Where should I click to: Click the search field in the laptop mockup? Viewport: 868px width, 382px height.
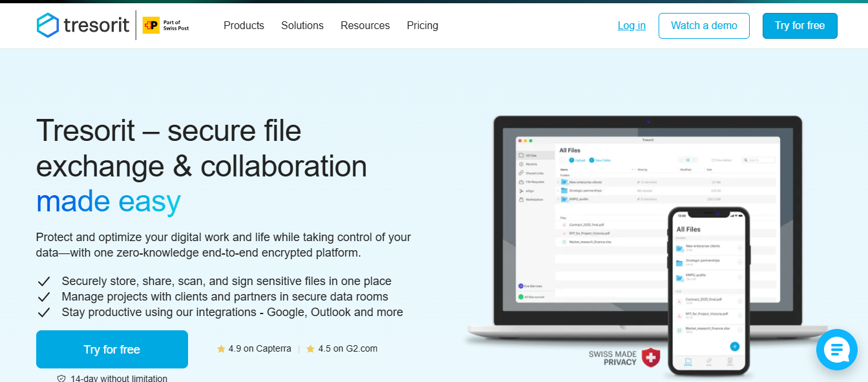point(759,160)
